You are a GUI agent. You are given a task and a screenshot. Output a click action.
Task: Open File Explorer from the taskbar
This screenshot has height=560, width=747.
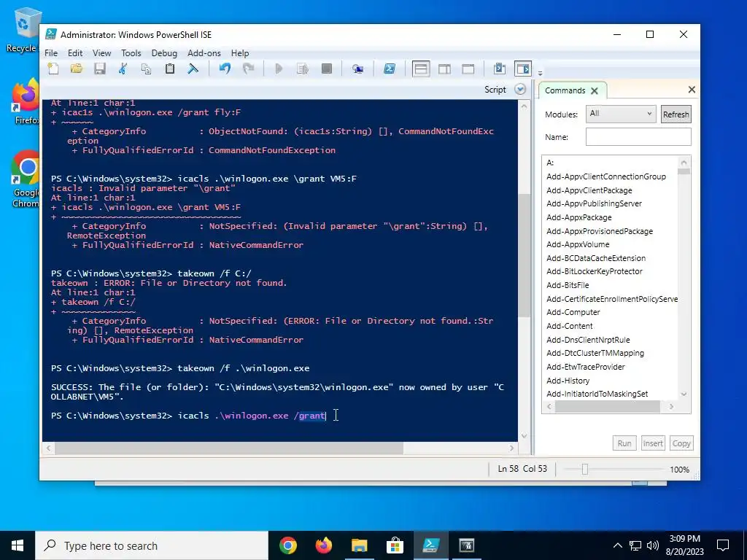(359, 545)
